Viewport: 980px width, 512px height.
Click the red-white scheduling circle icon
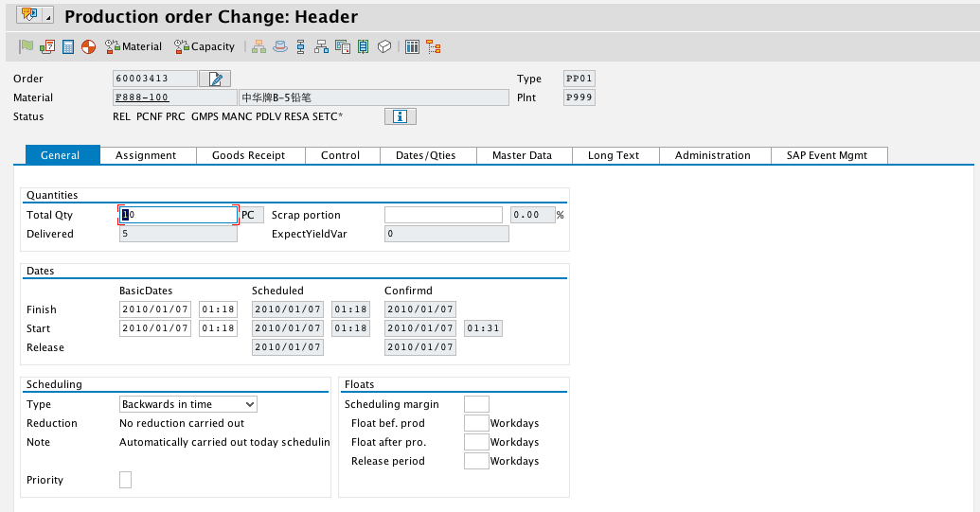89,46
